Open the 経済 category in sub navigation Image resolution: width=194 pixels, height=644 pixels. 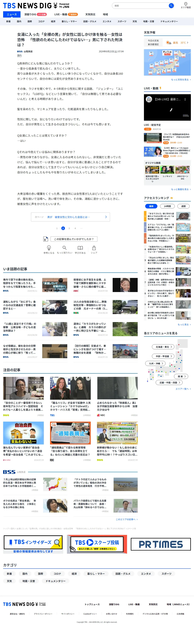click(x=53, y=21)
